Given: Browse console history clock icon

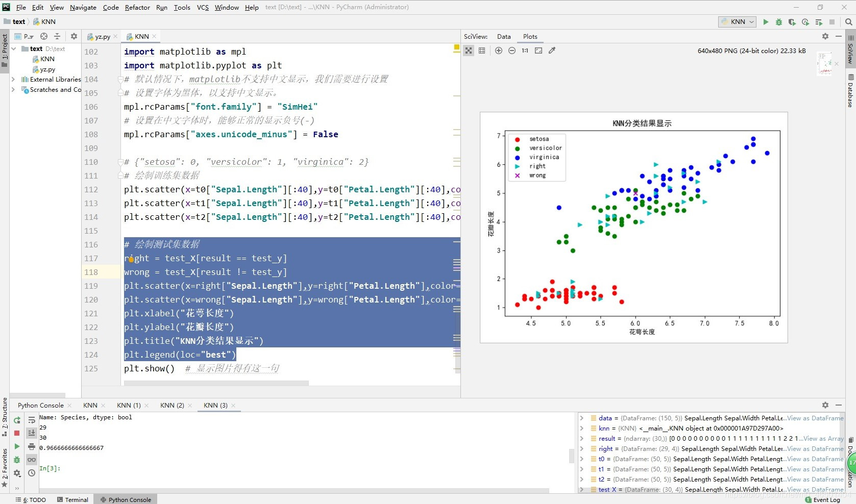Looking at the screenshot, I should (x=32, y=473).
